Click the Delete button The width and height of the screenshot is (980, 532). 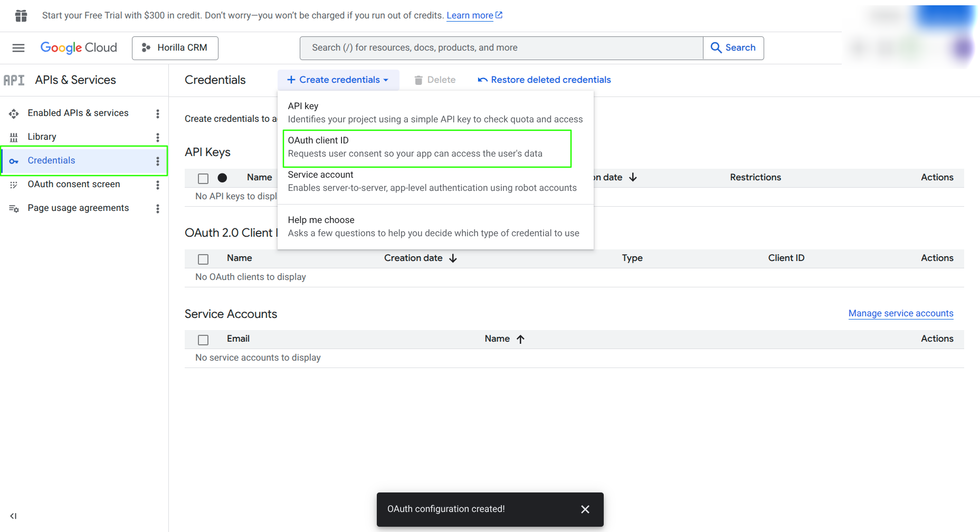(x=435, y=80)
